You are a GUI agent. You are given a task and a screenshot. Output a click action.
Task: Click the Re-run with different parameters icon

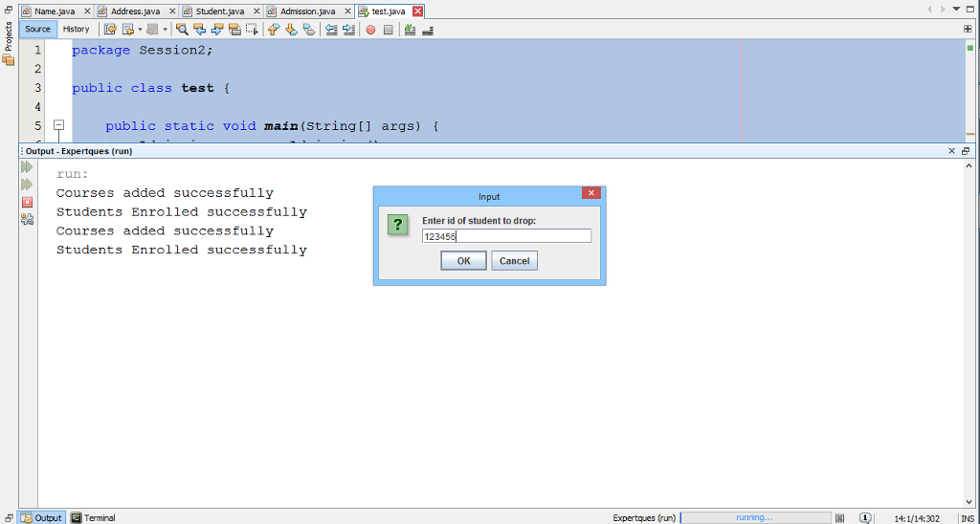[26, 185]
